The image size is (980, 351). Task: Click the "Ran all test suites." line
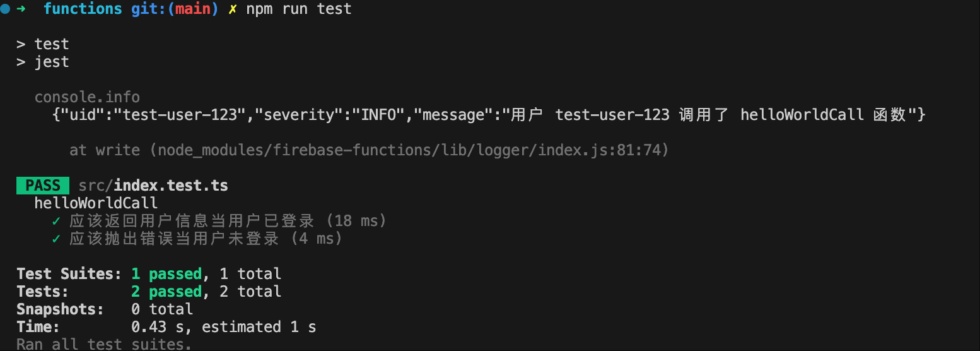pyautogui.click(x=104, y=345)
